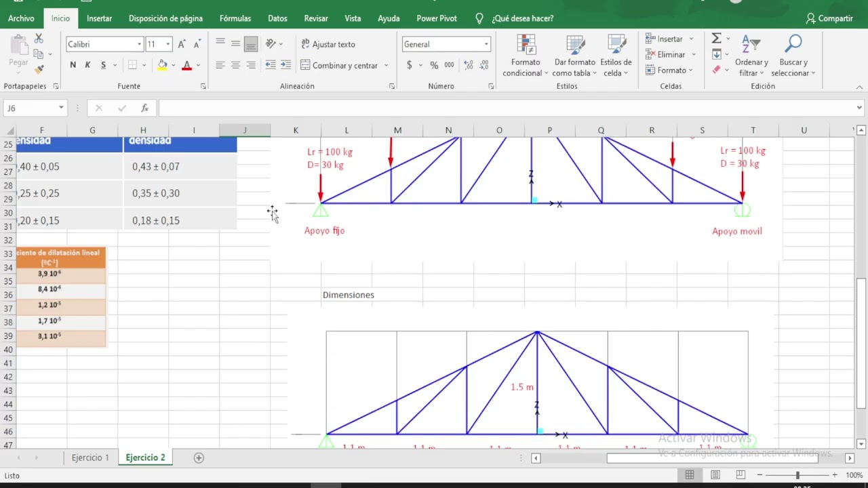Click the Compartir button
Screen dimensions: 868x488
tap(829, 18)
